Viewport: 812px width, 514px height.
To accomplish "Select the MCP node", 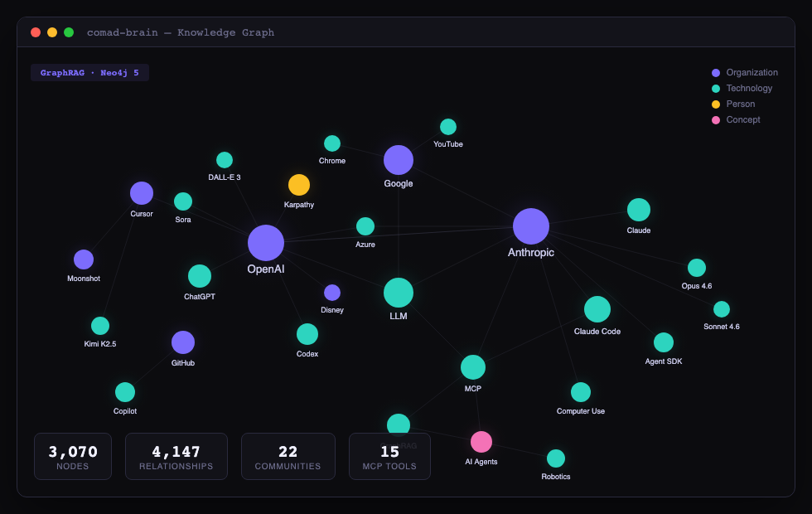I will click(x=473, y=366).
